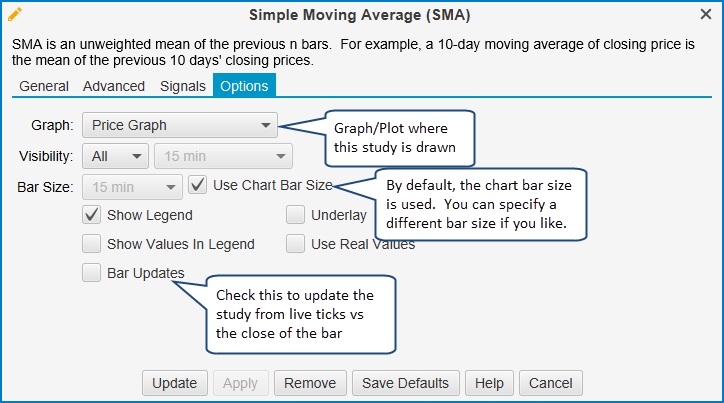
Task: Click Save Defaults button
Action: (x=405, y=383)
